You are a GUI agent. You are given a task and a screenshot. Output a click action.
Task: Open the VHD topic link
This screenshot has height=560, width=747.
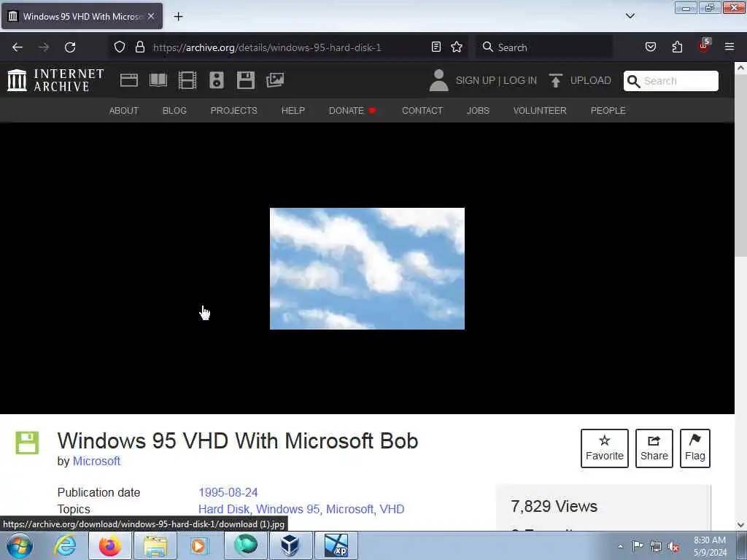point(392,509)
